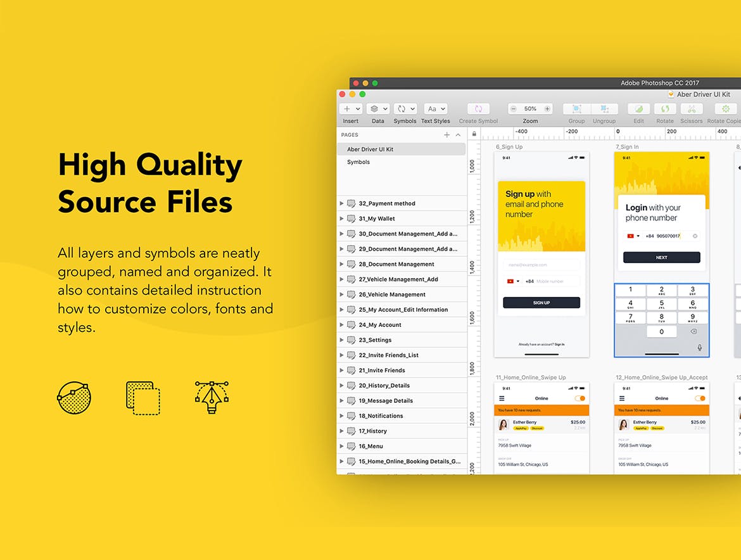The image size is (741, 560).
Task: Select the Rotate Copies toolbar icon
Action: coord(724,108)
